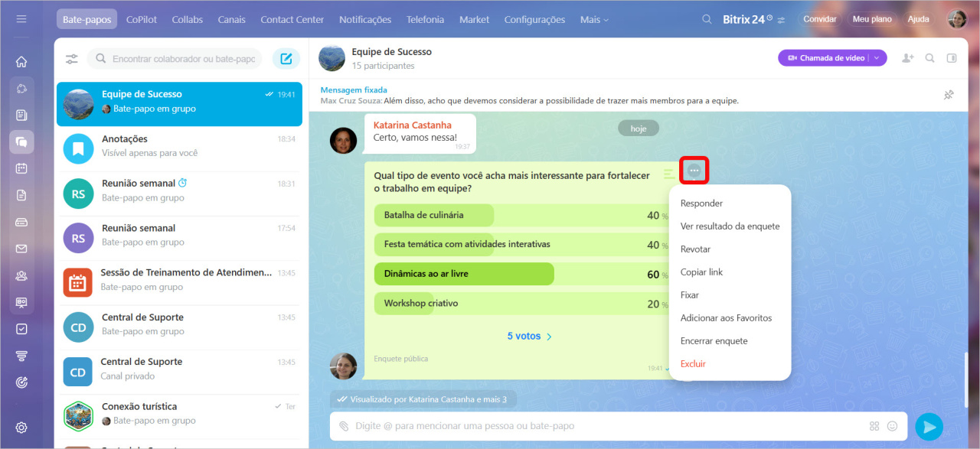Image resolution: width=980 pixels, height=449 pixels.
Task: Open the Contact Center tab
Action: click(292, 19)
